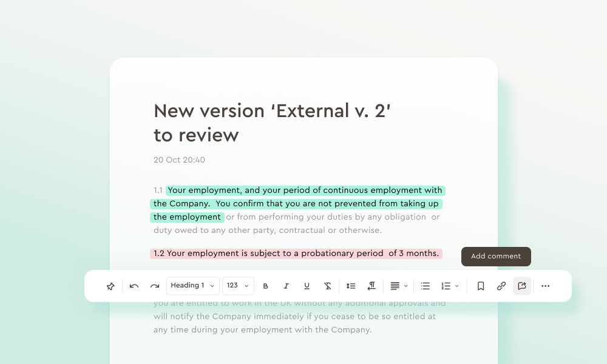Viewport: 607px width, 364px height.
Task: Open the more options ellipsis menu
Action: point(546,286)
